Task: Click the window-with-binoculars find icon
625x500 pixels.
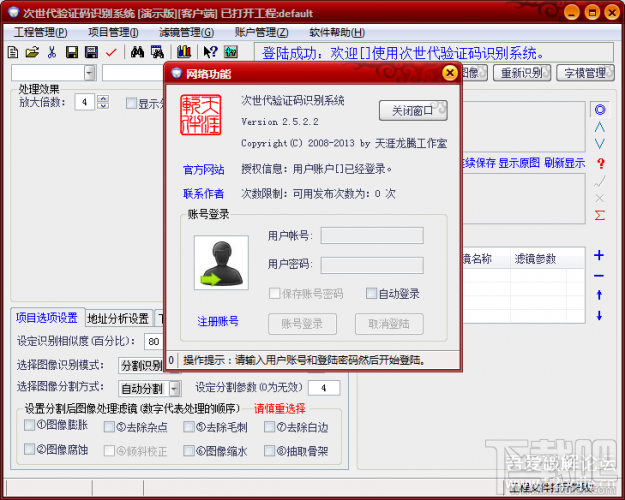Action: pyautogui.click(x=157, y=52)
